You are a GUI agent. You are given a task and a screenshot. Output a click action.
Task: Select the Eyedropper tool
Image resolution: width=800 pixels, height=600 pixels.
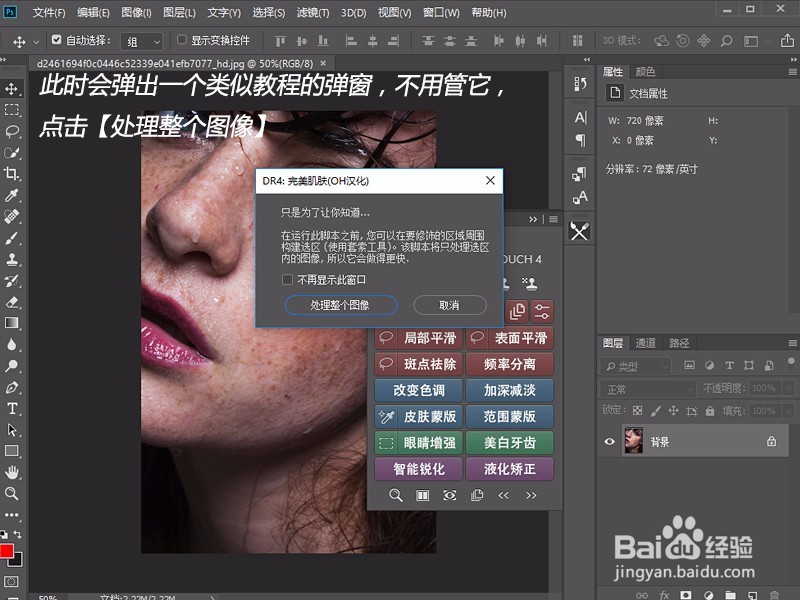11,195
